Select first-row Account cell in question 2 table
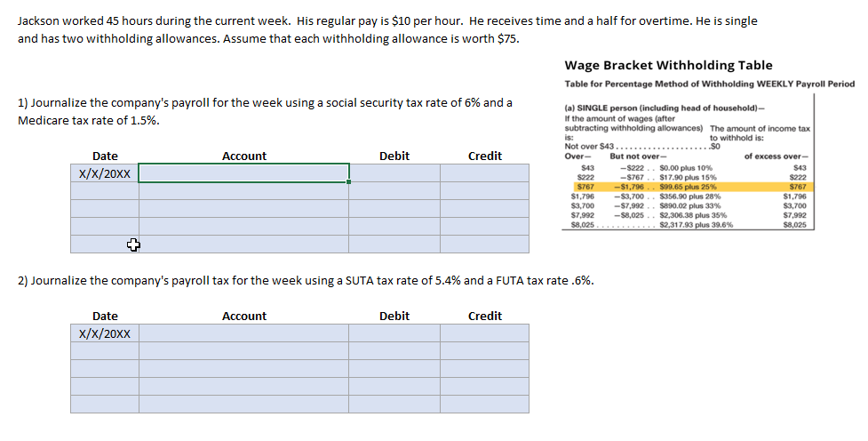 pos(243,333)
